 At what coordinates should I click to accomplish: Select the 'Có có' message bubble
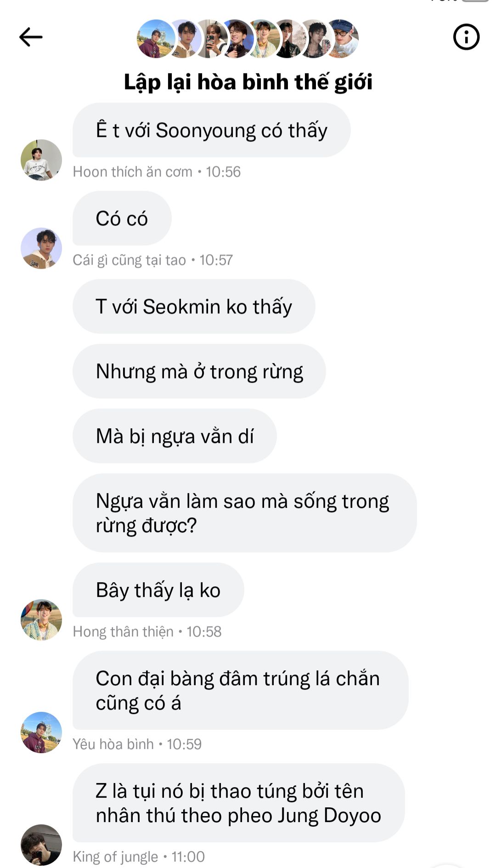122,218
